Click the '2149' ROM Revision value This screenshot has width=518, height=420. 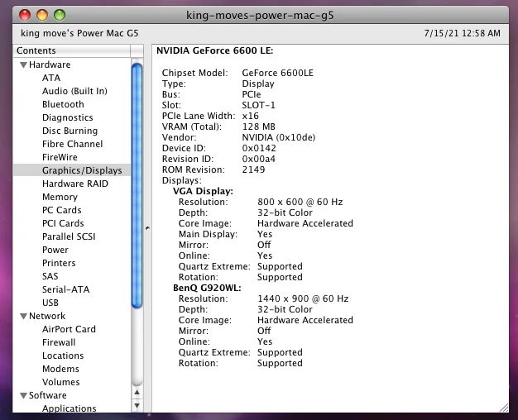253,169
